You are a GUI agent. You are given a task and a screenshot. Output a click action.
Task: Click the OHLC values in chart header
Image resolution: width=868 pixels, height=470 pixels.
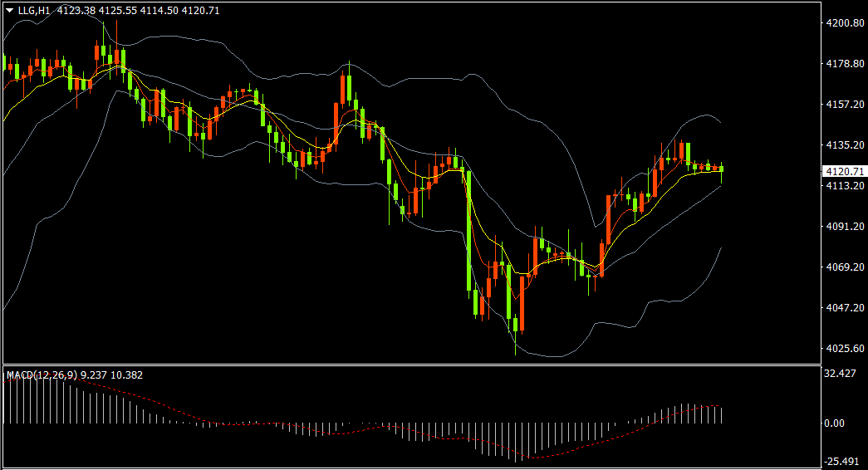(x=139, y=11)
